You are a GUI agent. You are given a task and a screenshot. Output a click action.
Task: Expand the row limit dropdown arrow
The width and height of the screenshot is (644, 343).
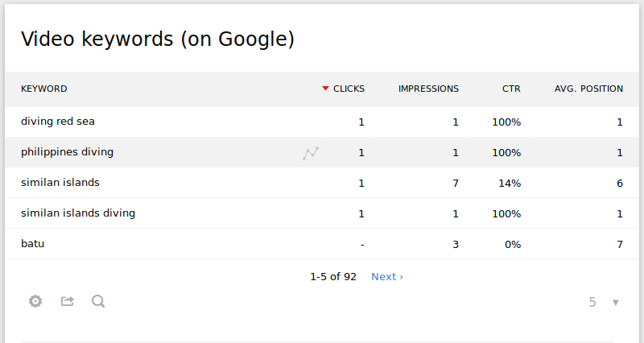click(616, 303)
